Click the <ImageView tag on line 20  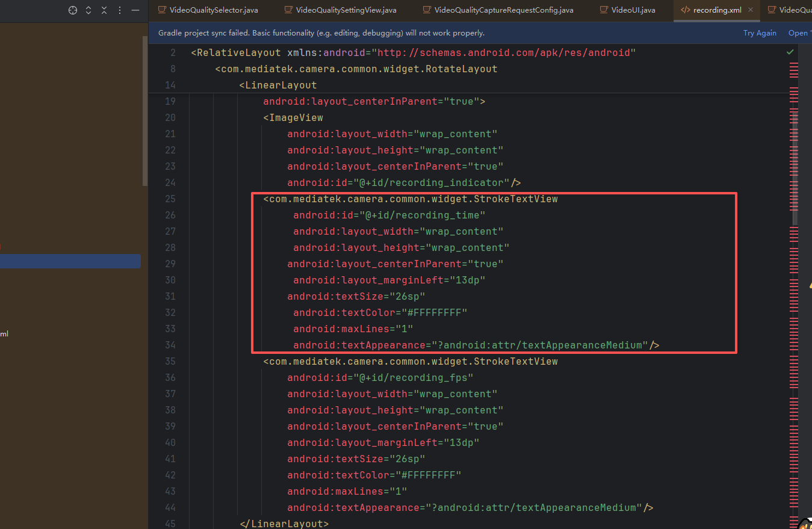pos(293,118)
